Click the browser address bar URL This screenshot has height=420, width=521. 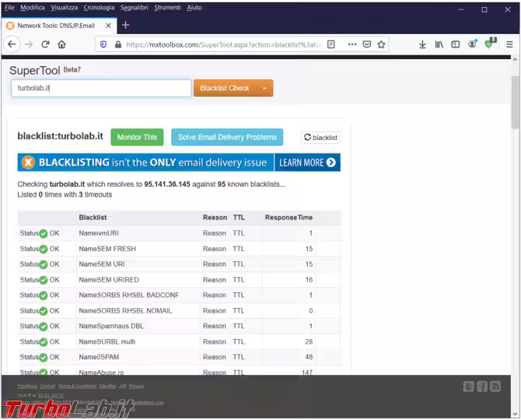(x=224, y=44)
